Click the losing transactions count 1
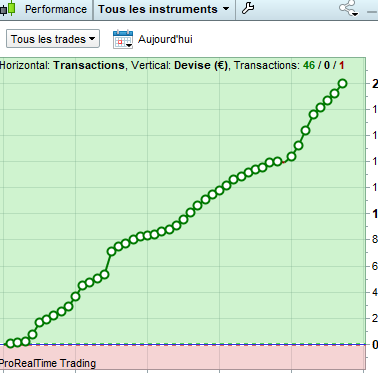Viewport: 378px width, 373px height. pos(341,65)
